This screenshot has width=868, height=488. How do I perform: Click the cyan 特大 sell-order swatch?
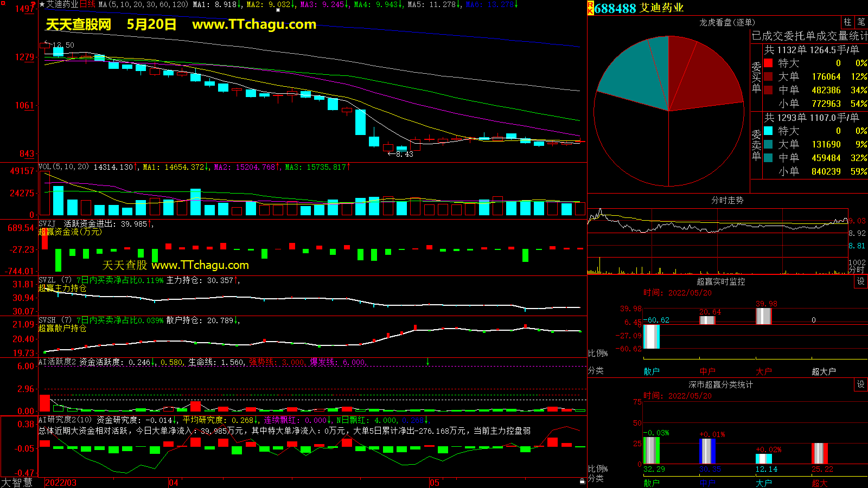(768, 131)
